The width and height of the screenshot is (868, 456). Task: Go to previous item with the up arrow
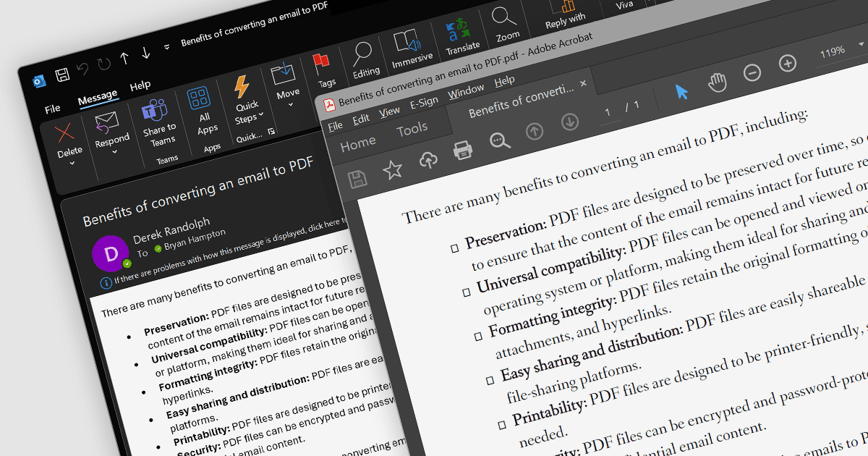click(124, 58)
